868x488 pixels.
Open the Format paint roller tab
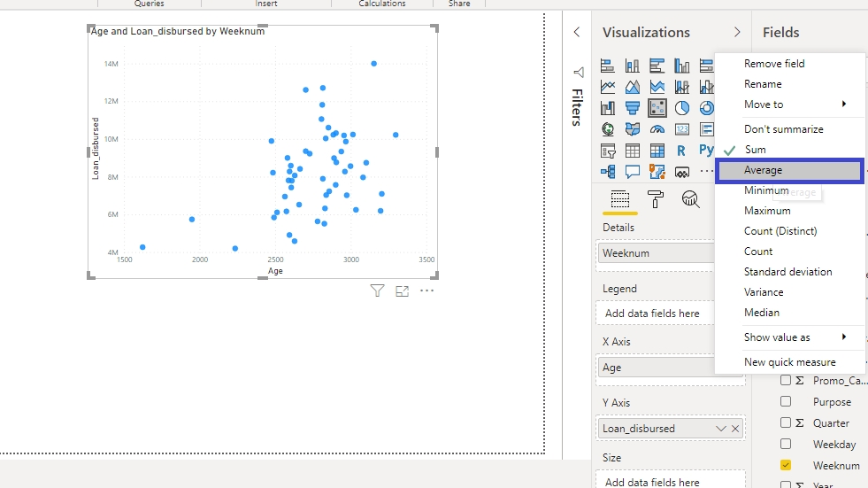pyautogui.click(x=656, y=199)
